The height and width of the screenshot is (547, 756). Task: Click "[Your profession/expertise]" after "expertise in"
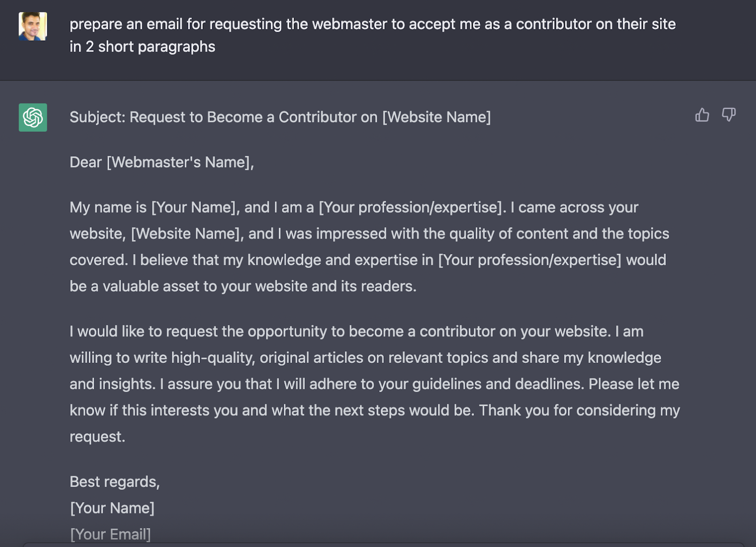(530, 260)
